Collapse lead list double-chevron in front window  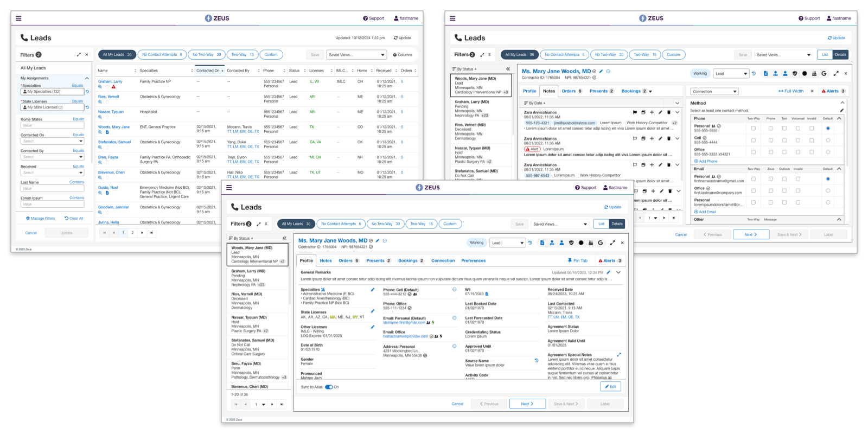(x=284, y=238)
